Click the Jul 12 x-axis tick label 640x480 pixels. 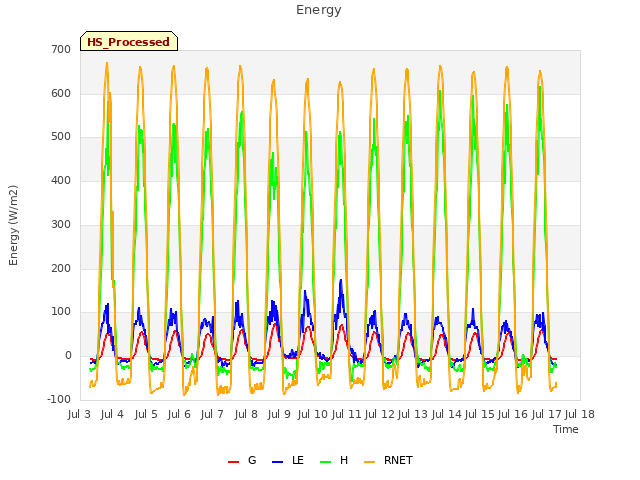point(379,414)
